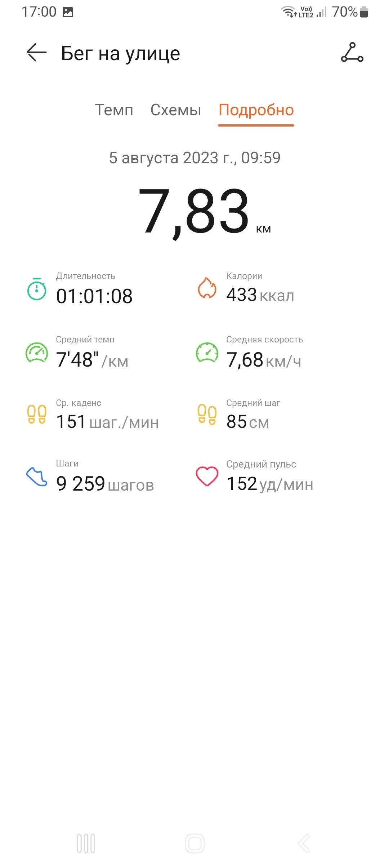Tap the 01:01:08 duration value
The width and height of the screenshot is (389, 868).
pyautogui.click(x=94, y=296)
